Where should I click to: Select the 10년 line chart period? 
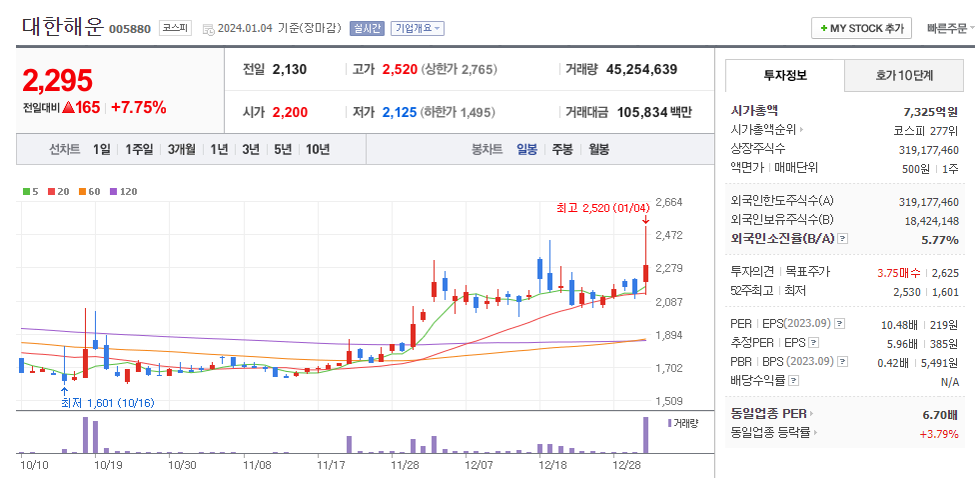[318, 150]
